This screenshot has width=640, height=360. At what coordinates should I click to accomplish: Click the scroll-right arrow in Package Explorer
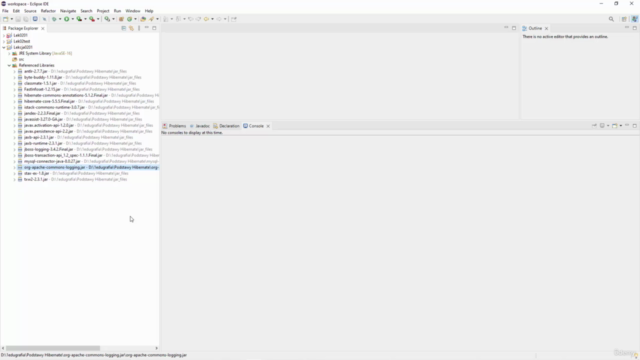(156, 348)
